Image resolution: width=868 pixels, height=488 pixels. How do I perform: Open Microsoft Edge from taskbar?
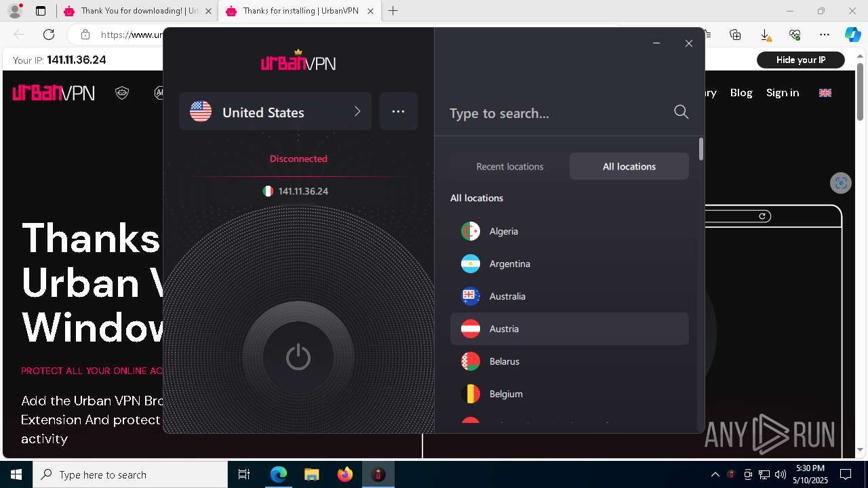tap(279, 474)
